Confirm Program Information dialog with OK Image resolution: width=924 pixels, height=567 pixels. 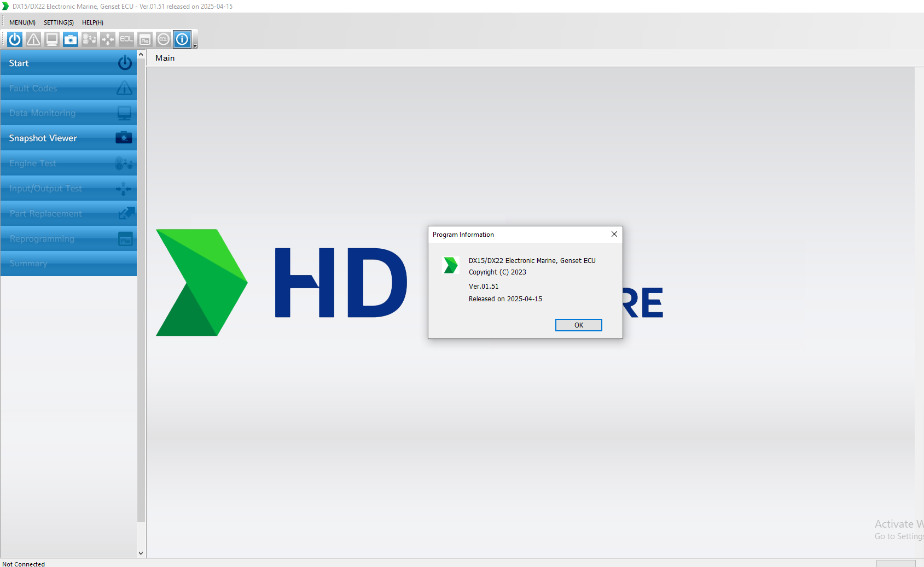(x=579, y=325)
